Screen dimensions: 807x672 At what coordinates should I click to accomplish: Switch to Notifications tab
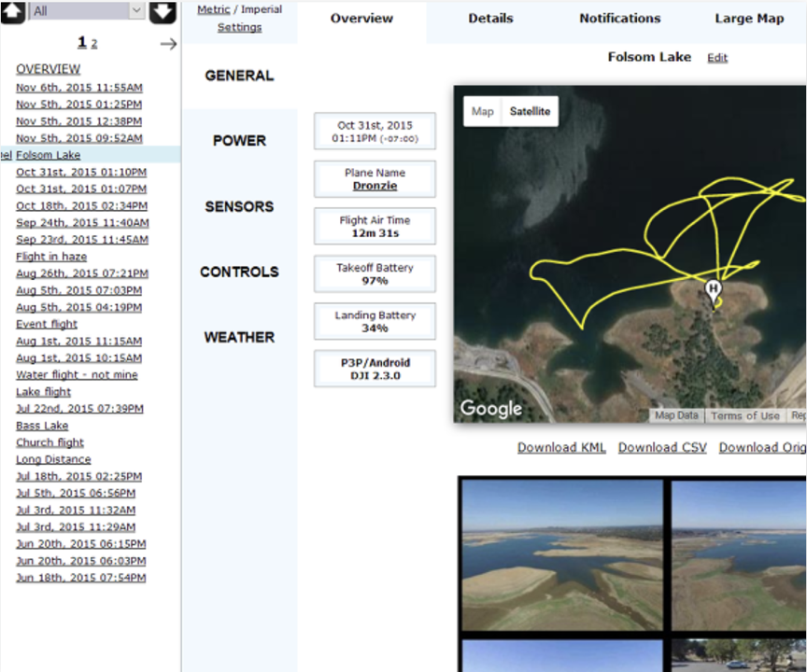tap(620, 19)
